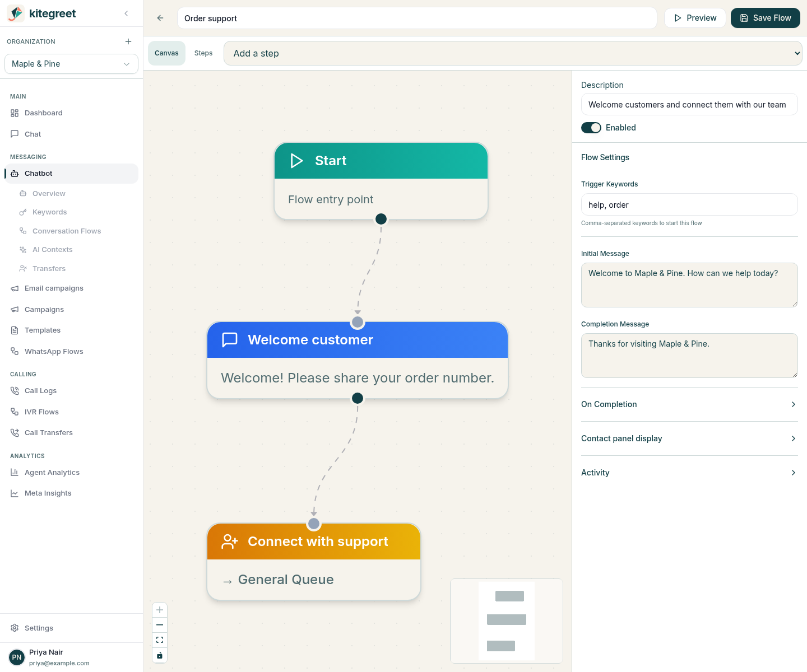Click the Welcome customer message icon
Screen dimensions: 807x672
pos(230,340)
